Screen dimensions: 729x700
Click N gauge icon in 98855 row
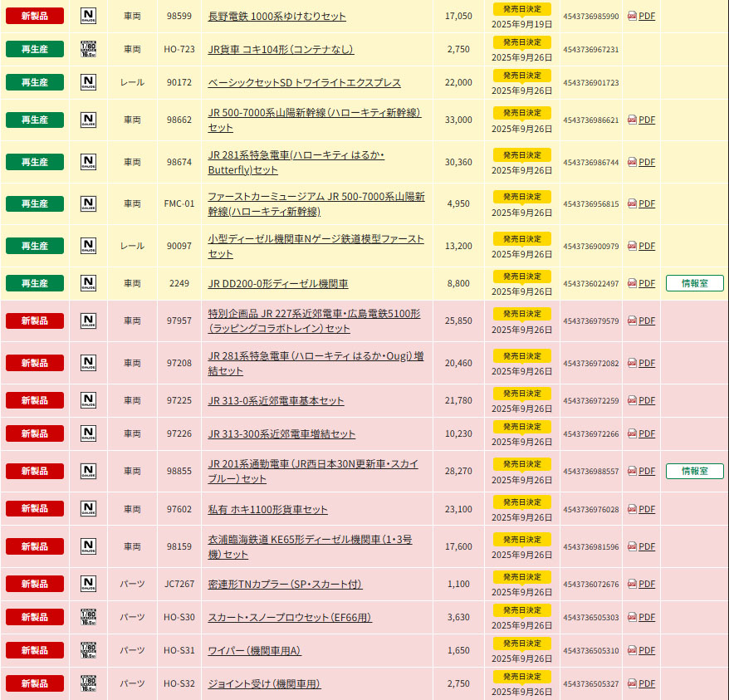(88, 471)
